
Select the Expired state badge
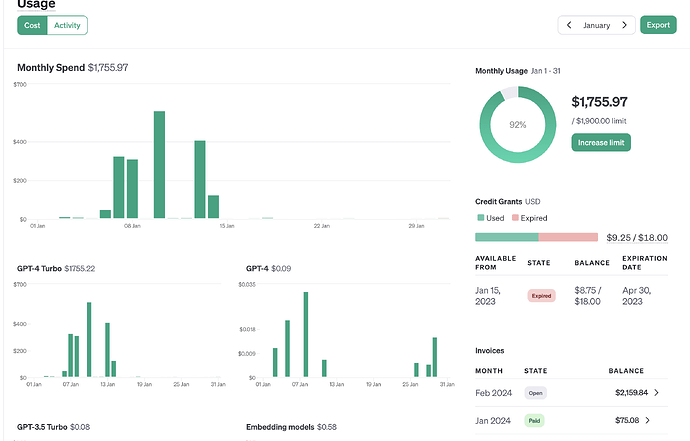[x=541, y=296]
